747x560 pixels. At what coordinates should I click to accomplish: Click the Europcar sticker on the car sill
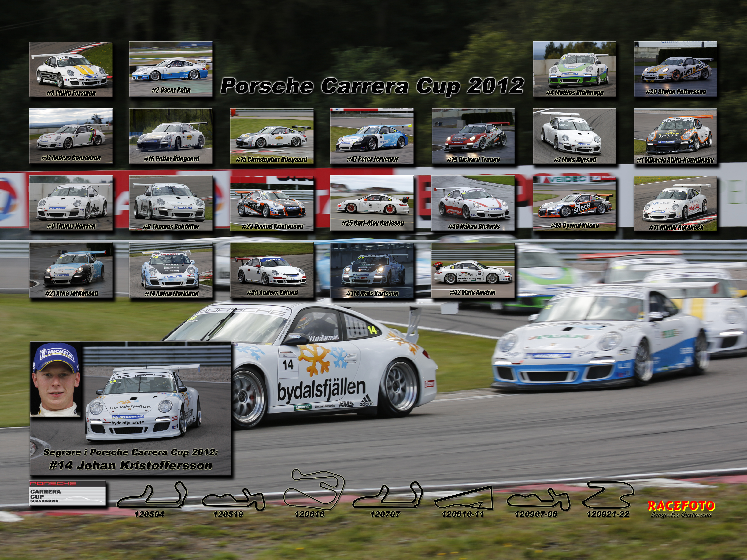[302, 407]
